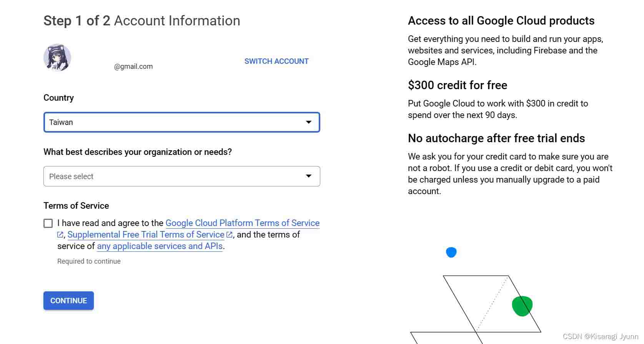Image resolution: width=644 pixels, height=344 pixels.
Task: Click the Access to all Google Cloud products heading
Action: (501, 21)
